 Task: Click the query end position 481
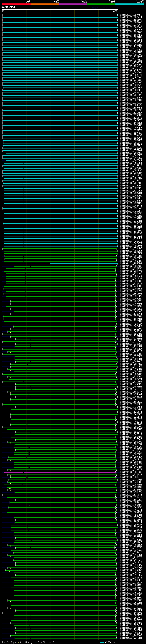pos(115,11)
